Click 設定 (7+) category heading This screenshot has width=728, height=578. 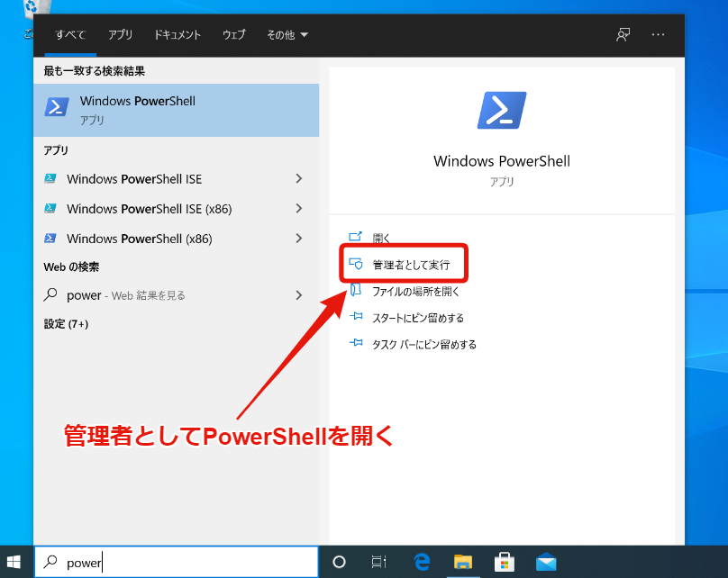pos(66,324)
